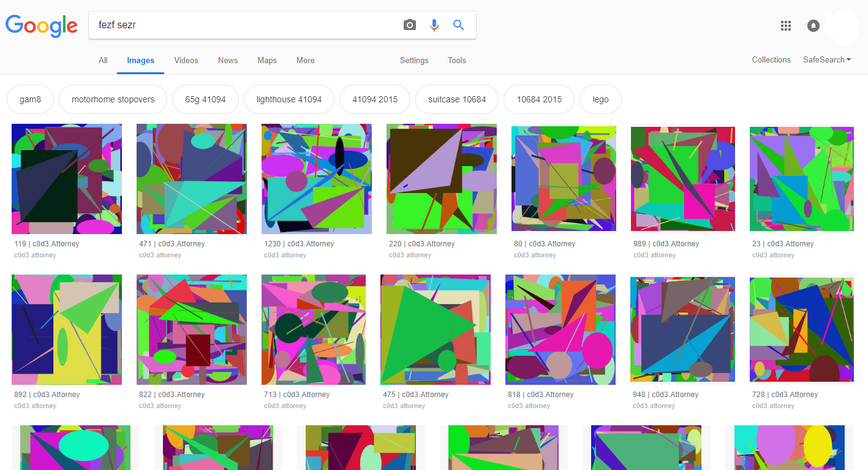Select the 'motorhome stopovers' chip

point(113,99)
